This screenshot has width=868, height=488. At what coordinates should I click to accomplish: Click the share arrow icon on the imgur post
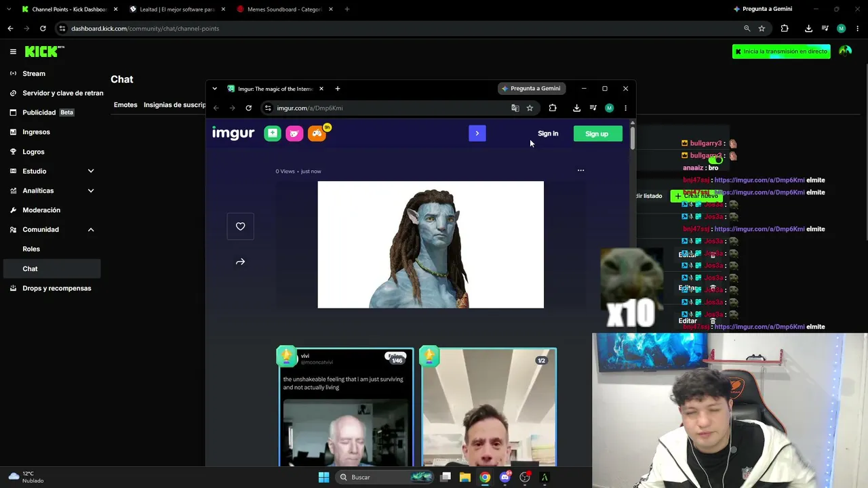pyautogui.click(x=241, y=262)
